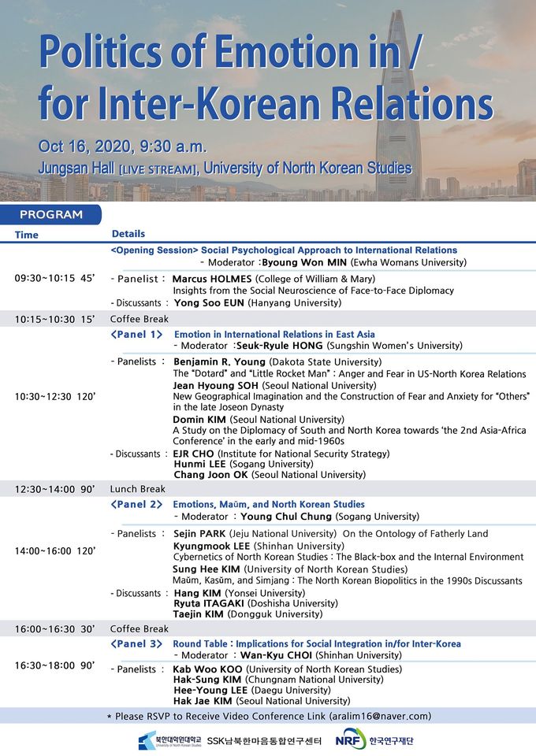Click the '16:30~18:00 90'' time slot

[x=54, y=665]
